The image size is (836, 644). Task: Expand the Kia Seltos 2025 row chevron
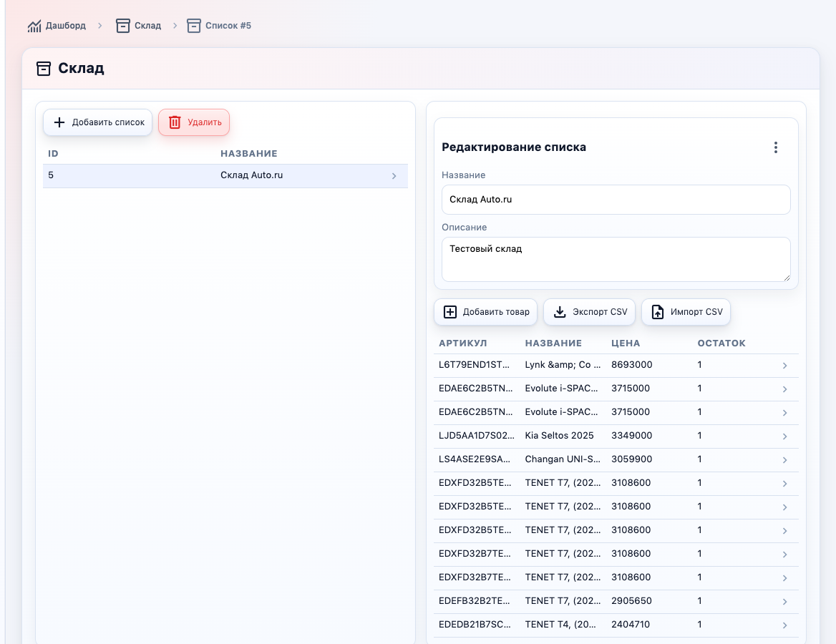pos(784,436)
